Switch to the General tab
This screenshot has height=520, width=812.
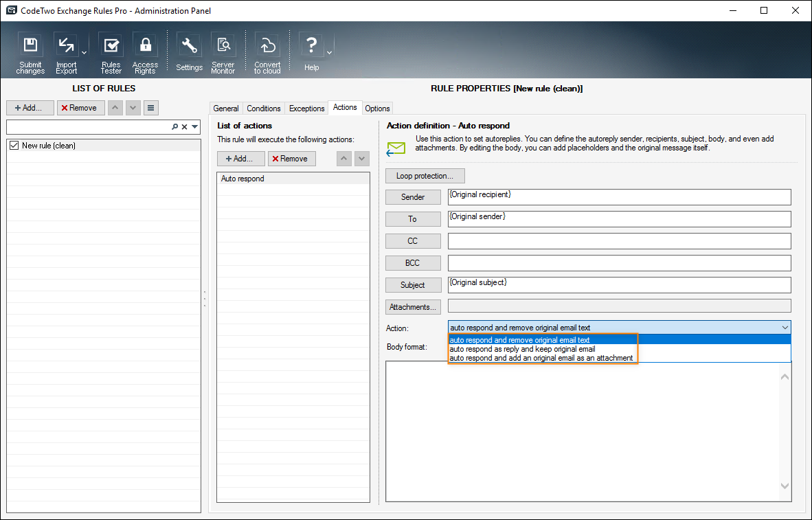tap(226, 109)
